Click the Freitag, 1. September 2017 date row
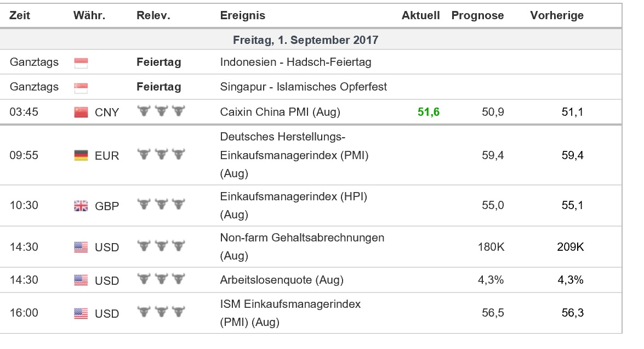The height and width of the screenshot is (349, 644). [x=305, y=40]
